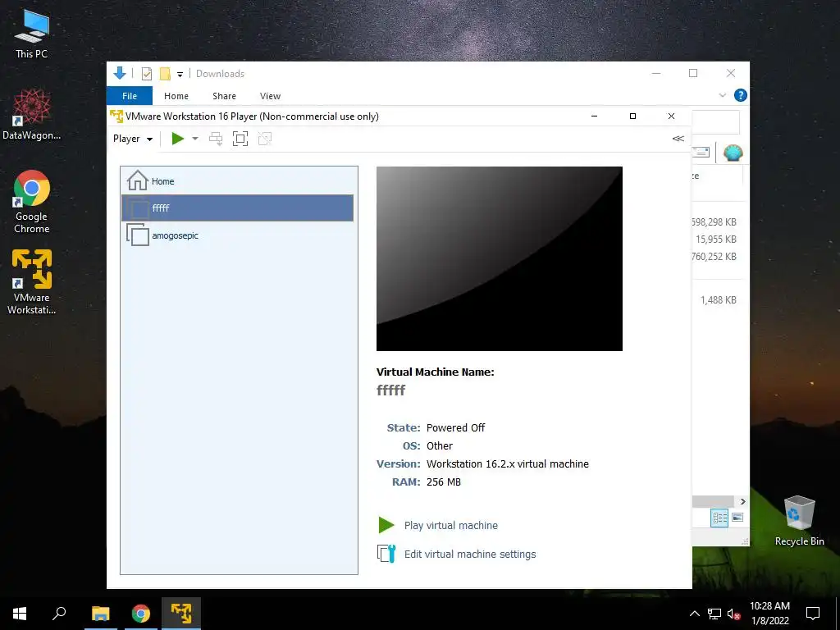Click the 15,955 KB file size cell
Image resolution: width=840 pixels, height=630 pixels.
[715, 240]
